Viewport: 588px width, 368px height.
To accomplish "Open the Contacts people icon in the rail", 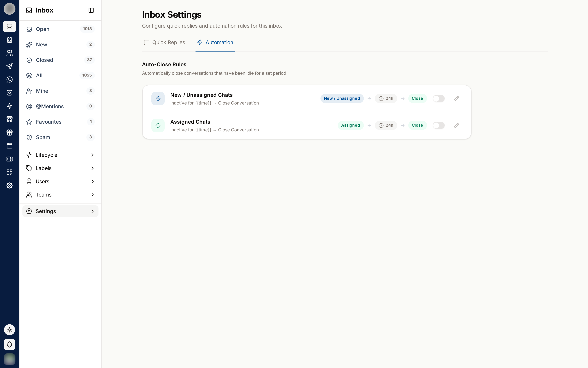I will [x=10, y=53].
